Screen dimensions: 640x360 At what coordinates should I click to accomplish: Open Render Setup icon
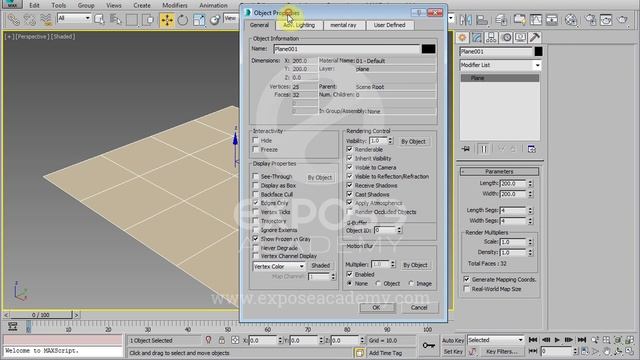tap(590, 20)
